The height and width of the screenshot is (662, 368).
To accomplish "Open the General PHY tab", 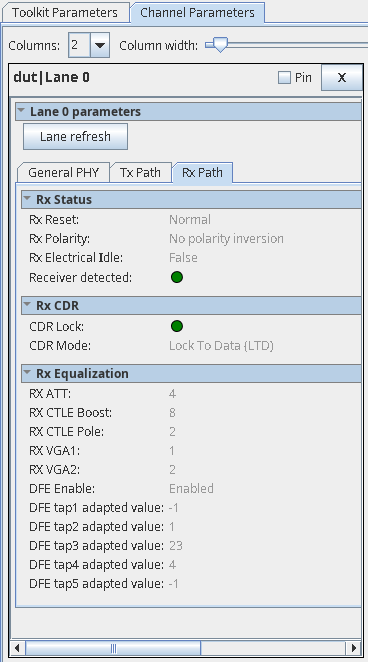I will (63, 173).
